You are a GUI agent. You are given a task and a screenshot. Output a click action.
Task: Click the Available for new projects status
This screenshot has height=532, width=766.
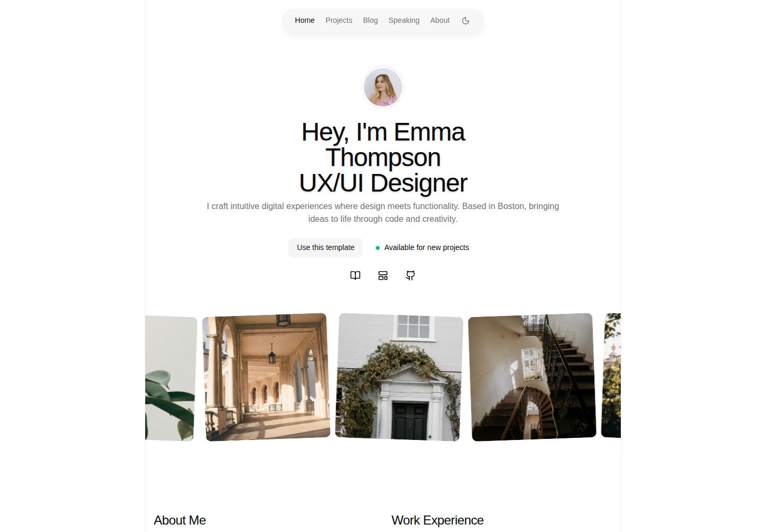[422, 247]
